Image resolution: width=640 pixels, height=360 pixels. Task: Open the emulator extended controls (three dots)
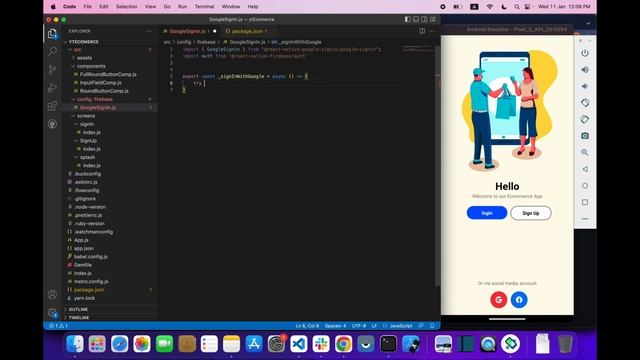coord(585,219)
